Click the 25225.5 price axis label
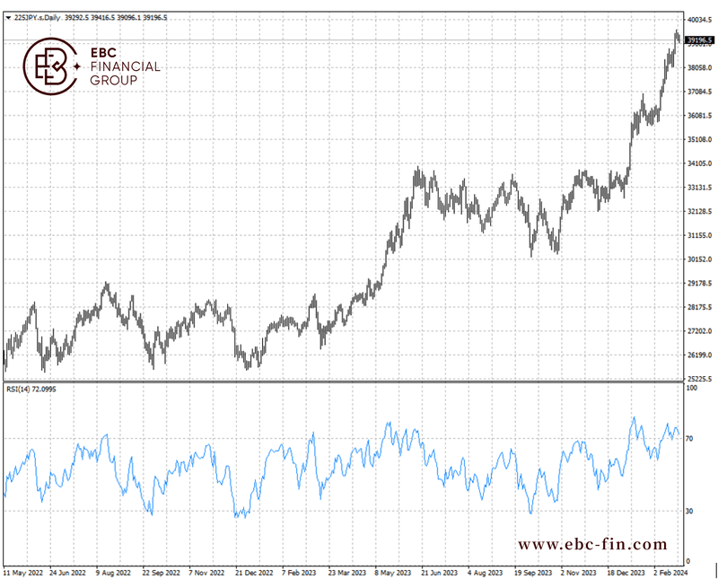718x588 pixels. tap(698, 379)
